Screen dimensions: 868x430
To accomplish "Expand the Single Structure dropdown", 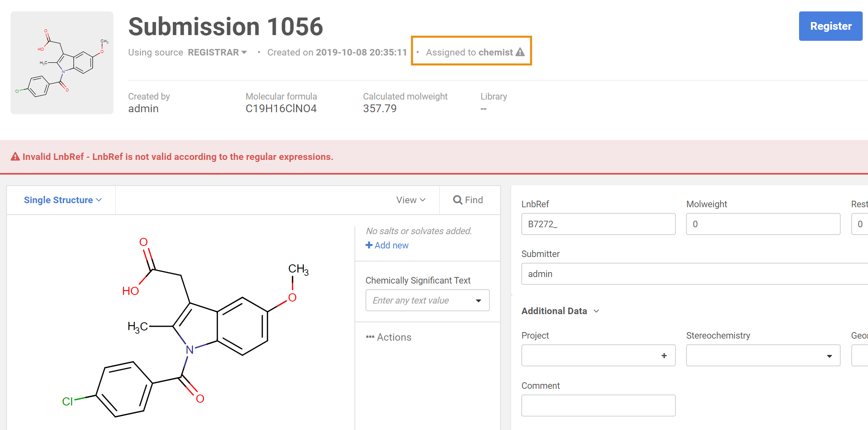I will click(x=62, y=200).
